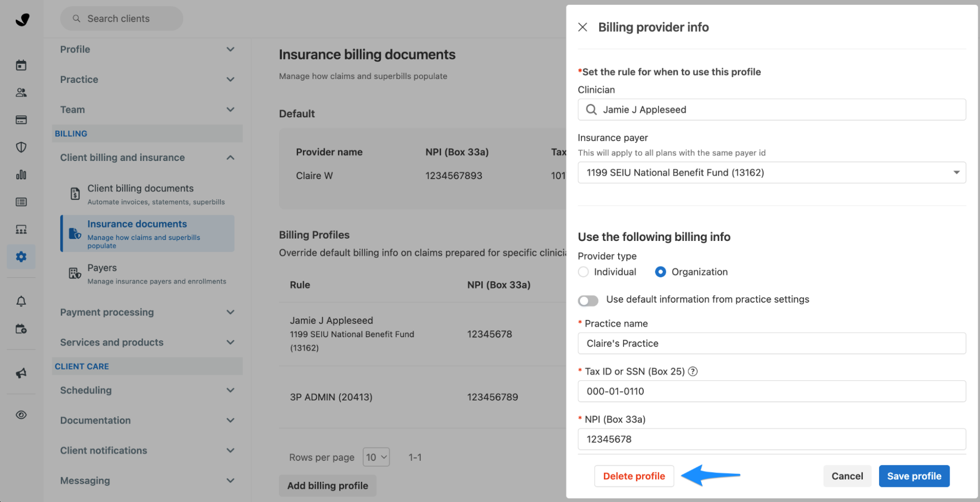Select the Individual provider type
980x502 pixels.
click(x=583, y=272)
